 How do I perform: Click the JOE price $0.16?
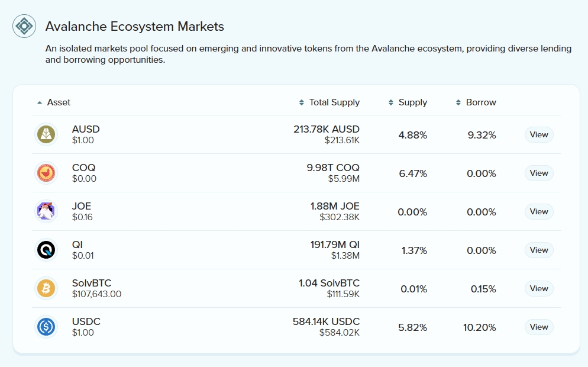click(x=82, y=217)
